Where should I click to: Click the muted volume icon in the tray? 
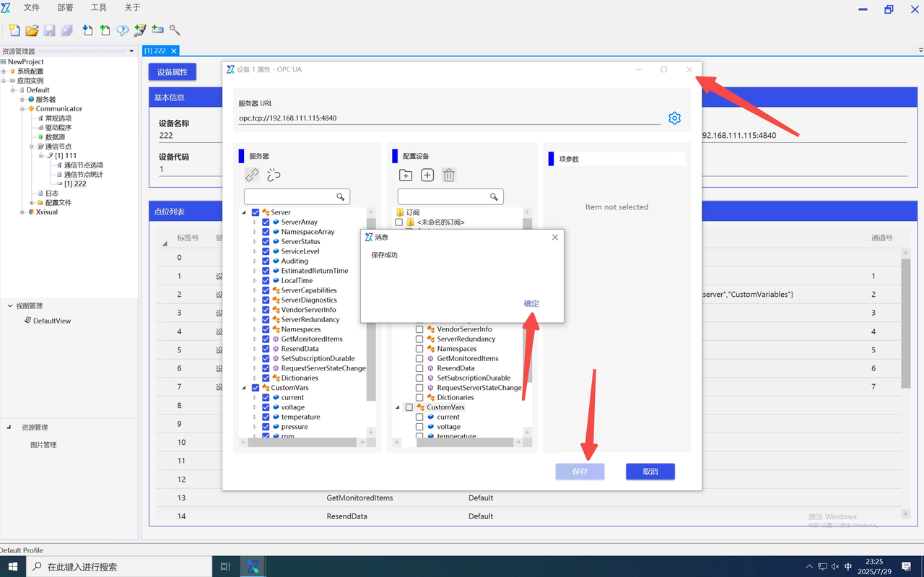point(835,567)
